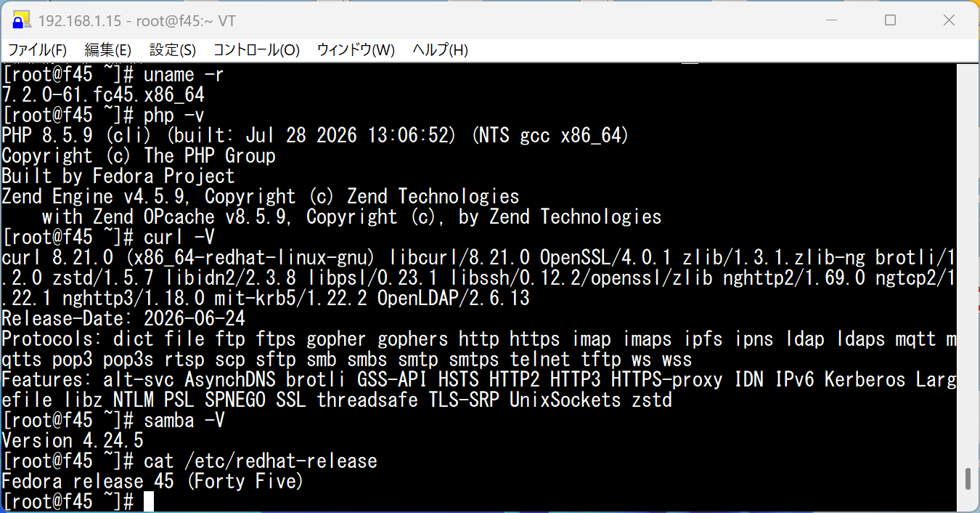Viewport: 980px width, 513px height.
Task: Click the terminal cursor at the last prompt
Action: click(149, 502)
